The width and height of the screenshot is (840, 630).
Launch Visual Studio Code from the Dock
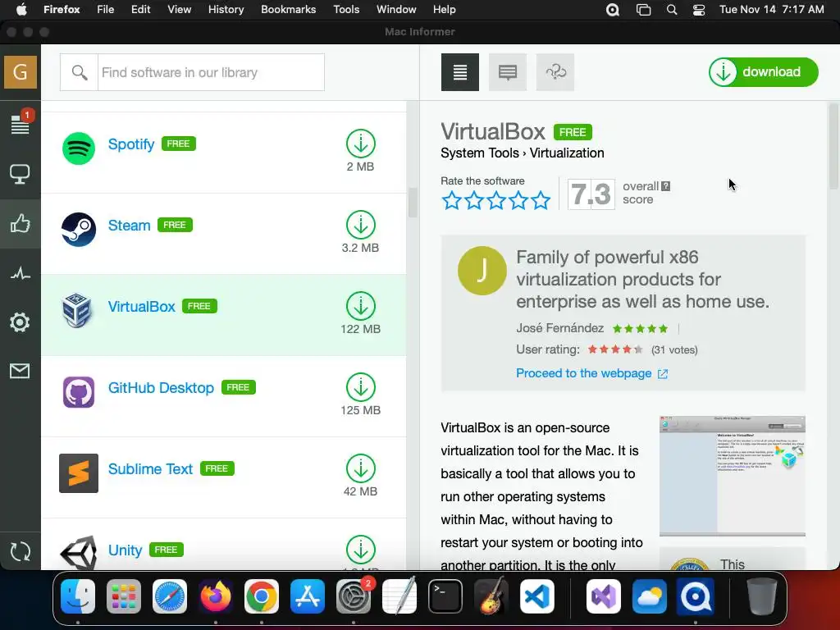coord(536,596)
